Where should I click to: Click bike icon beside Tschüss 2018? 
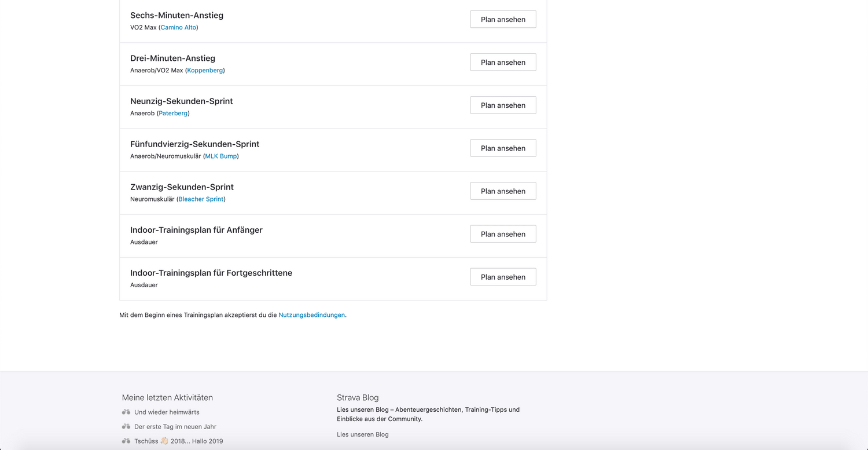coord(126,441)
